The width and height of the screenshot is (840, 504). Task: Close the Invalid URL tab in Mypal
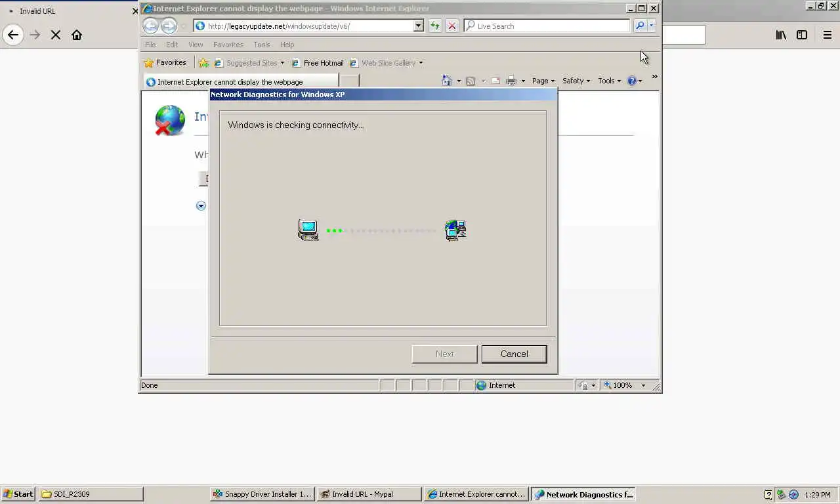pos(135,11)
